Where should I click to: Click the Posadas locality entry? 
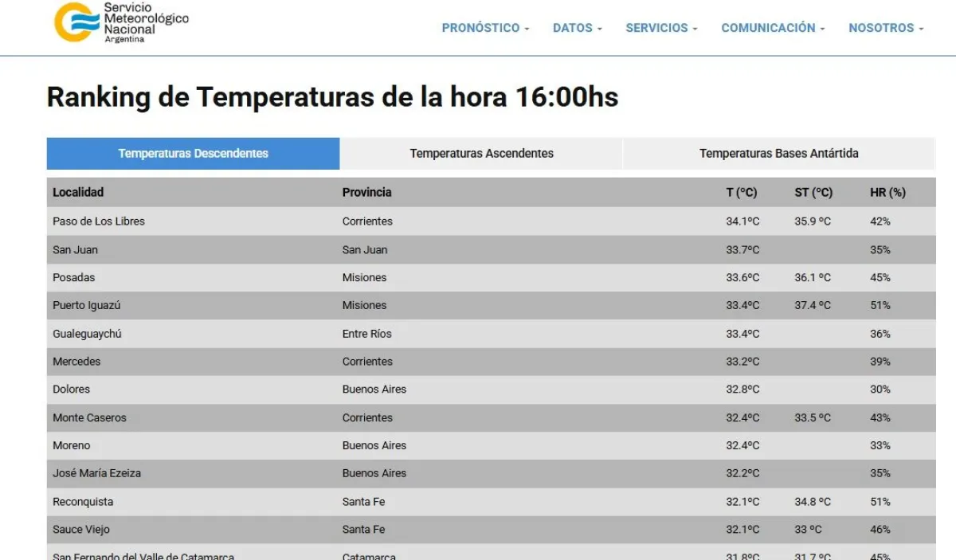[73, 277]
